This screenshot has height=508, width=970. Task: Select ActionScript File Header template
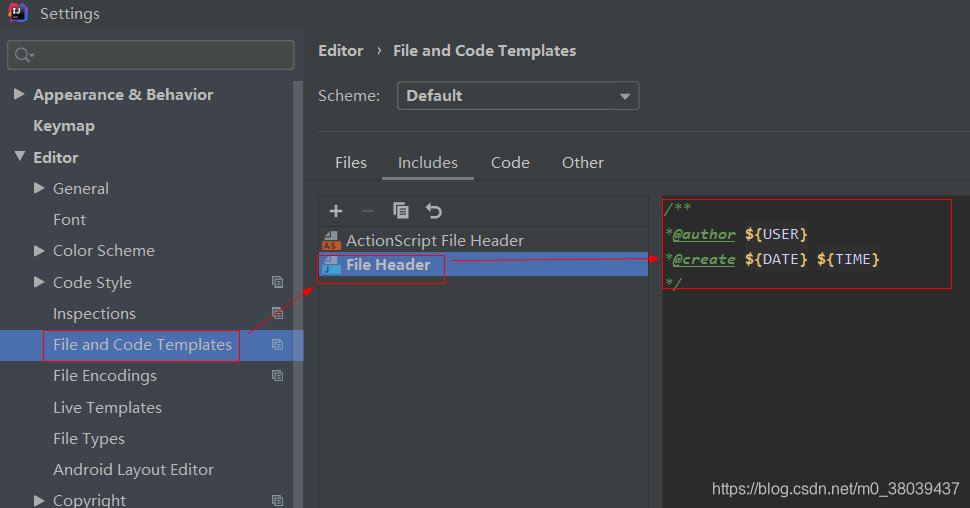(483, 240)
